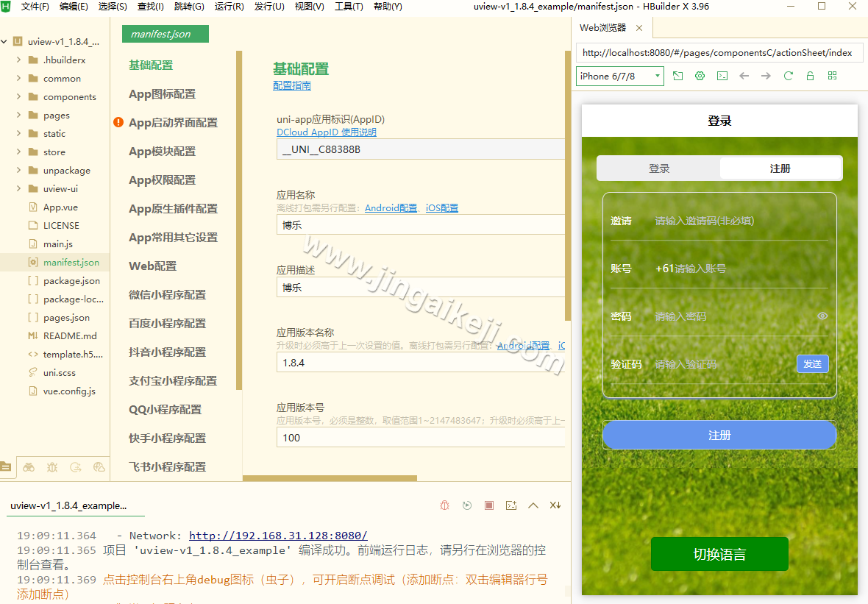Image resolution: width=868 pixels, height=604 pixels.
Task: Switch to the 登录 segment toggle
Action: (659, 168)
